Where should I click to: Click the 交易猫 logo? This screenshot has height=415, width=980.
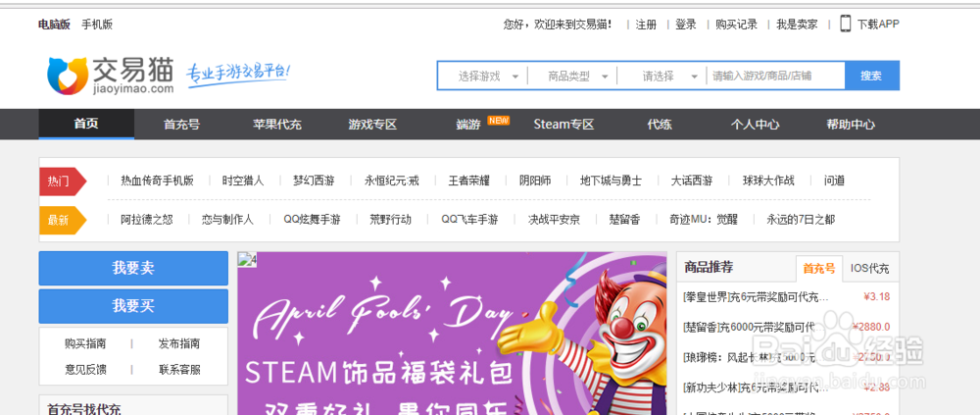click(111, 77)
